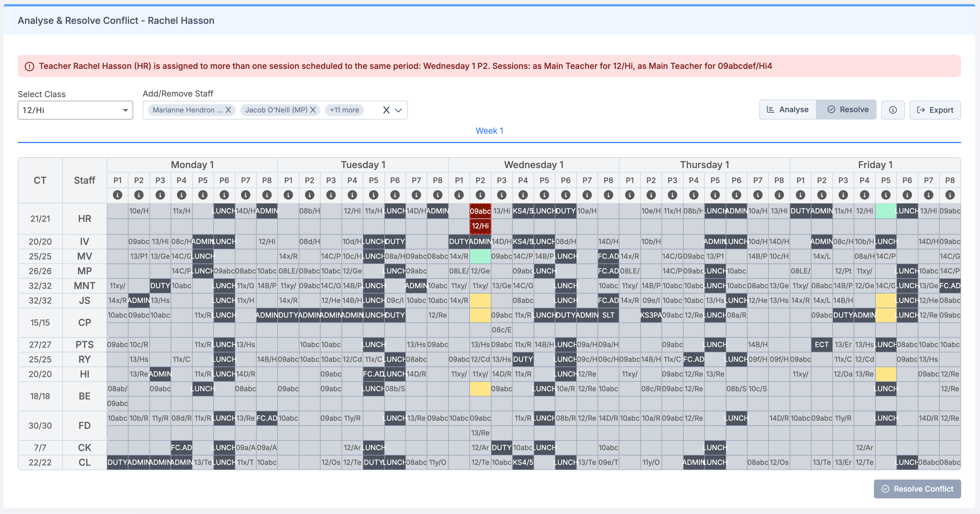Image resolution: width=980 pixels, height=514 pixels.
Task: Select the red conflicting 12/Hi cell
Action: (480, 226)
